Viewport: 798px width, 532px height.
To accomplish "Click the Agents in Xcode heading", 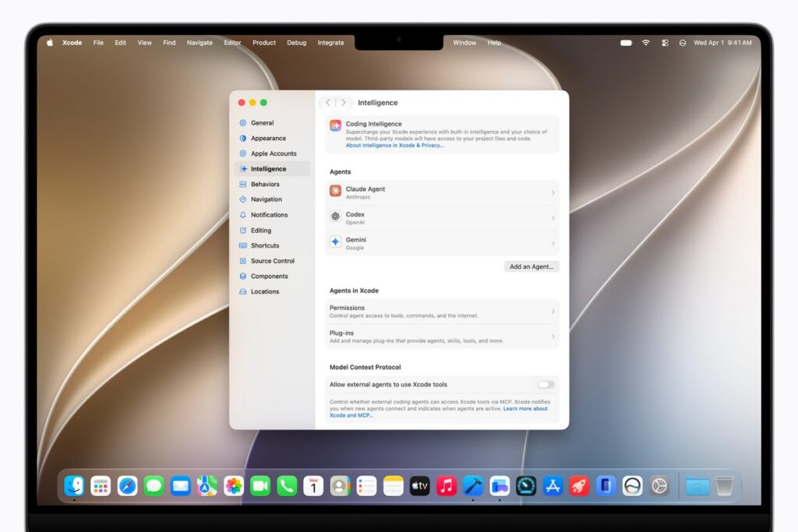I will [x=354, y=291].
